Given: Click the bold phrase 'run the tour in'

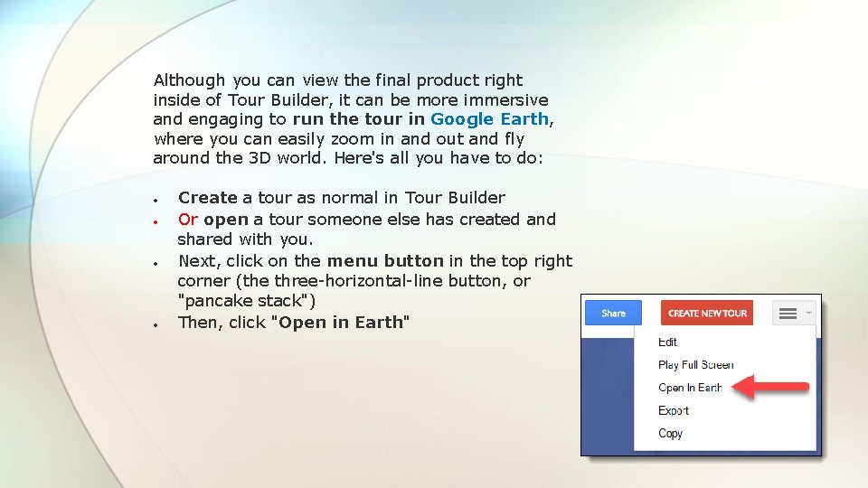Looking at the screenshot, I should 359,119.
